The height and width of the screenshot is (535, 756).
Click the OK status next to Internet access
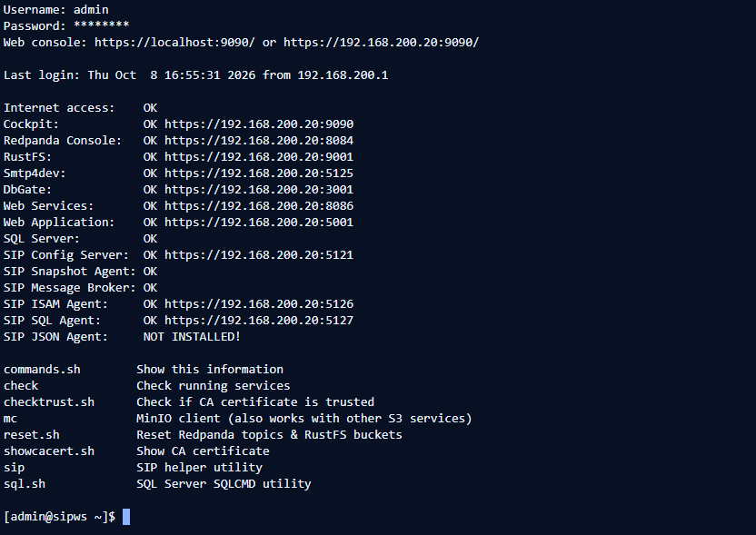click(151, 108)
